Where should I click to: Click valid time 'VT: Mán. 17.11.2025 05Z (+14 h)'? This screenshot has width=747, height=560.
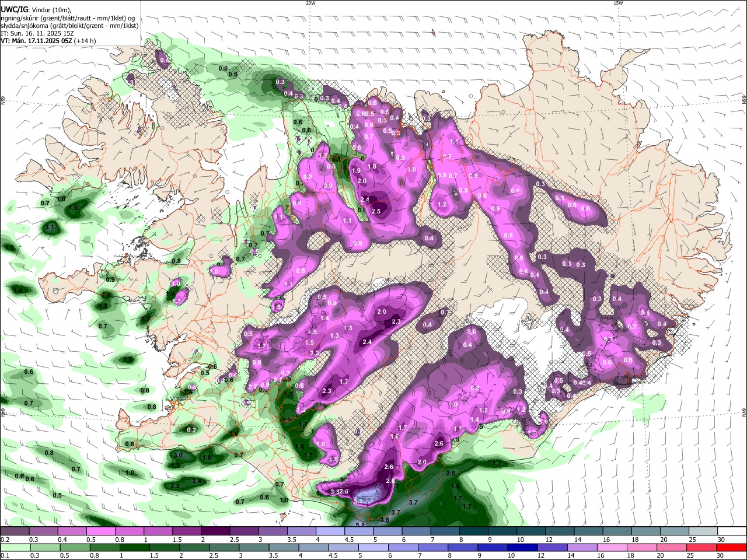click(48, 41)
